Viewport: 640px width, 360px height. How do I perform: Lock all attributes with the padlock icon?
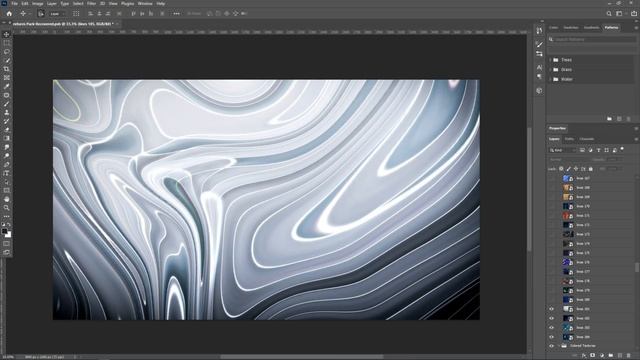coord(591,169)
